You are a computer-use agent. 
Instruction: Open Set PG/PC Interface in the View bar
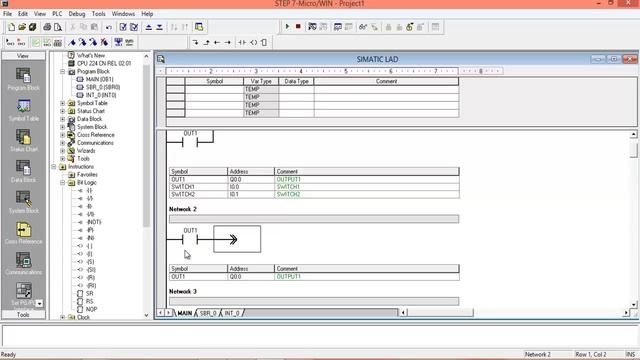coord(23,294)
